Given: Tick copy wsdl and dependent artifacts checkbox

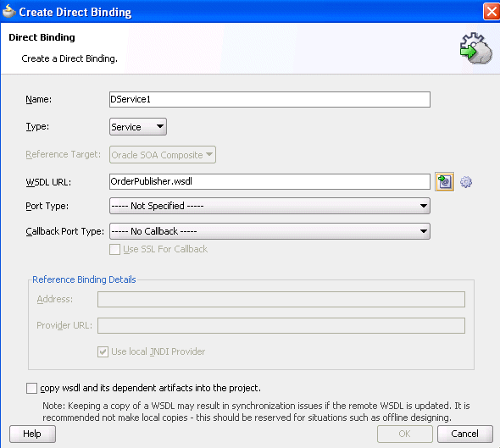Looking at the screenshot, I should [31, 388].
